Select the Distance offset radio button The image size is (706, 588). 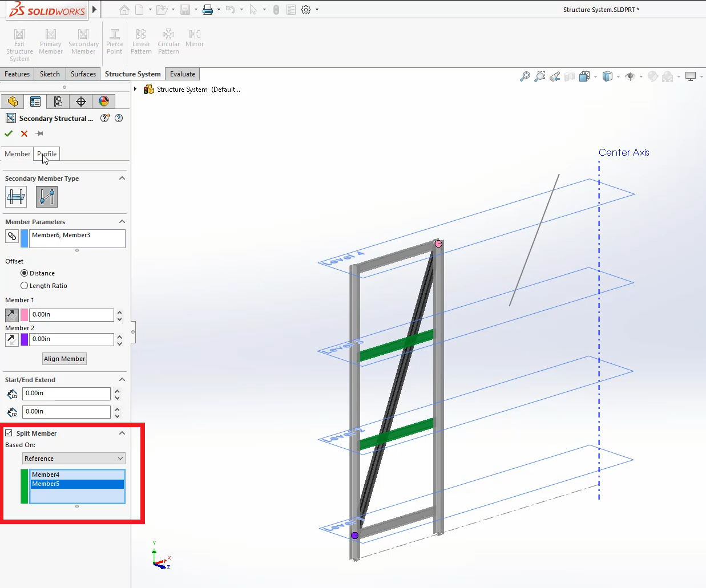(25, 273)
